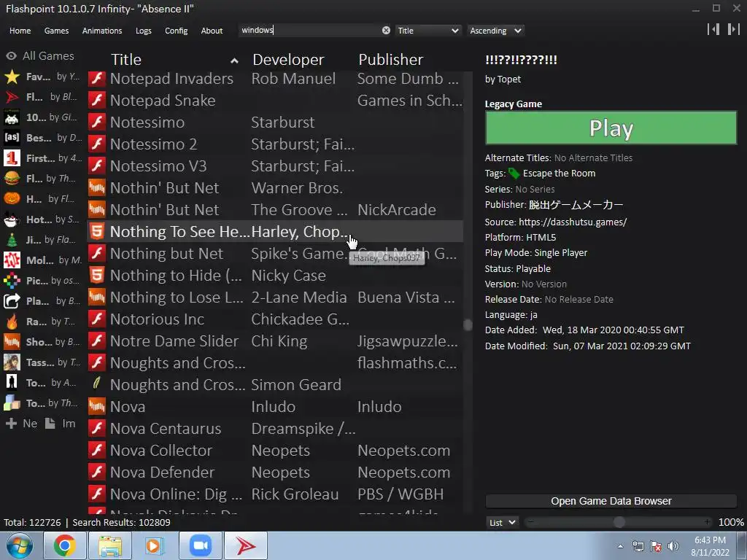Open the burger icon playlist
Image resolution: width=747 pixels, height=560 pixels.
(x=42, y=179)
